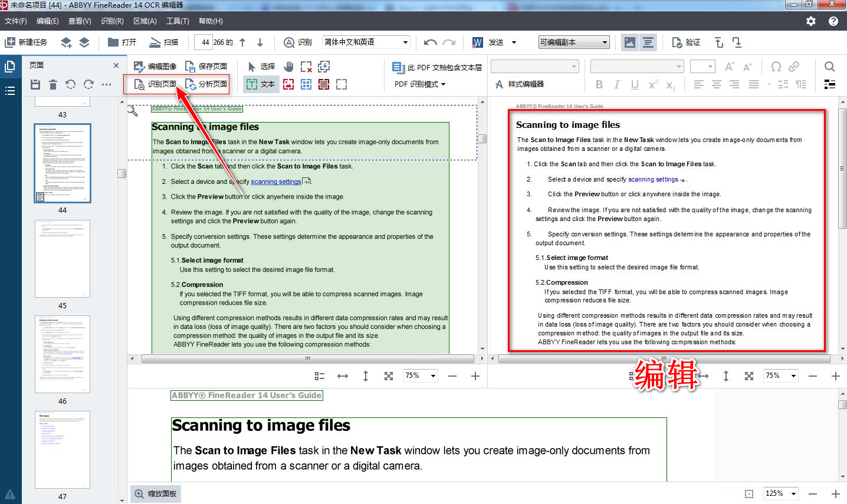Click the add-layers icon beside 新建任务
The image size is (847, 504).
(x=66, y=42)
